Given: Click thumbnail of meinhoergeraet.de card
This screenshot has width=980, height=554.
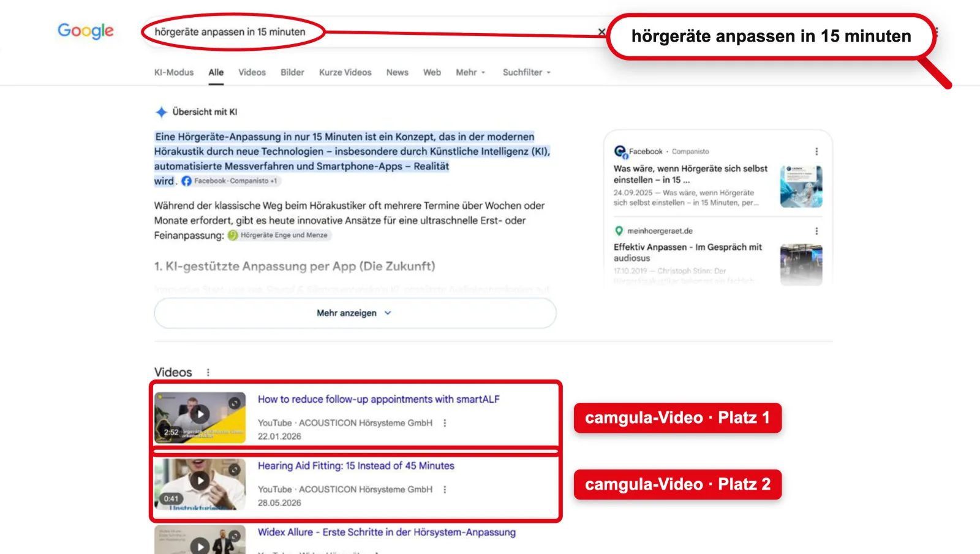Looking at the screenshot, I should 801,265.
